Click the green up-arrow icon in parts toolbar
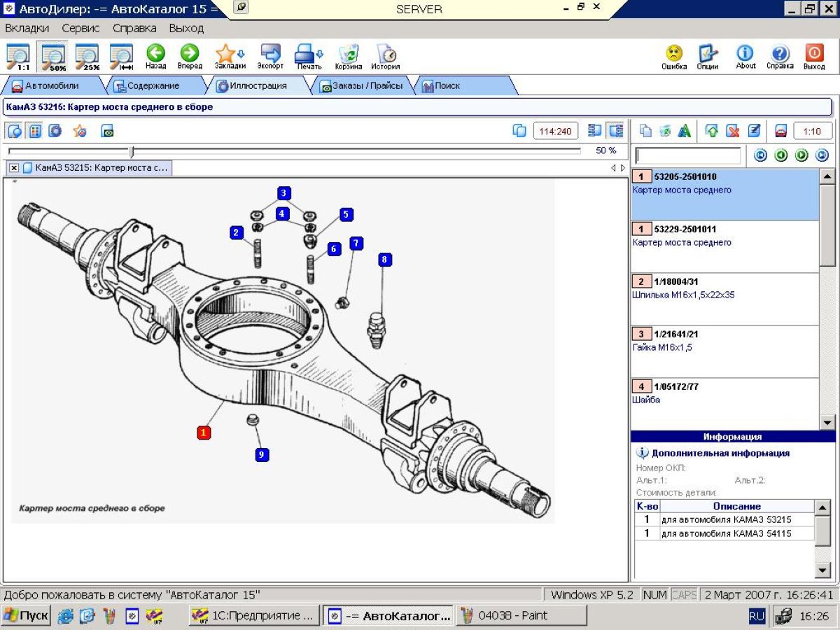The image size is (840, 630). point(712,131)
